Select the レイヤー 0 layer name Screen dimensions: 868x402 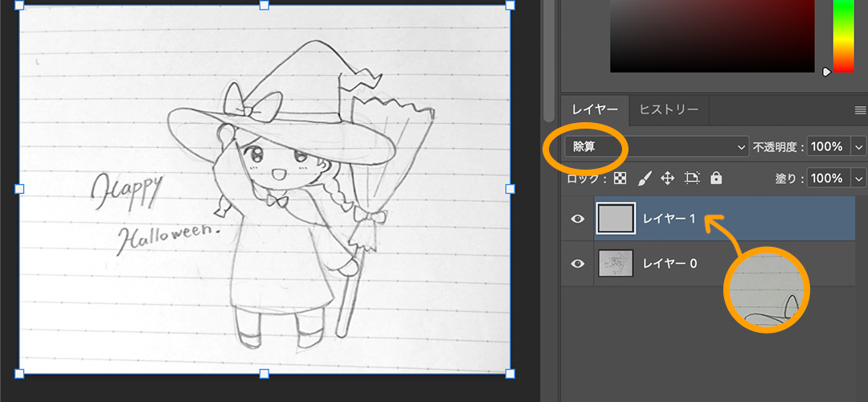[x=669, y=264]
